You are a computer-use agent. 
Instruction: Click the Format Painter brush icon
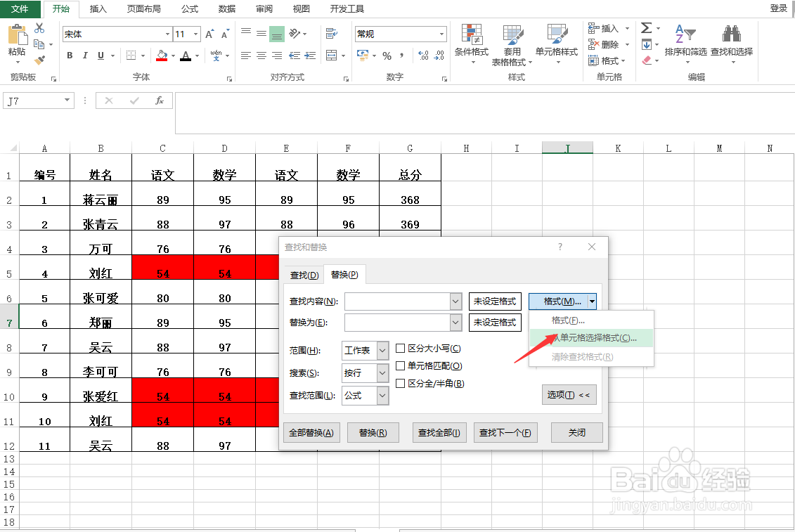click(39, 60)
